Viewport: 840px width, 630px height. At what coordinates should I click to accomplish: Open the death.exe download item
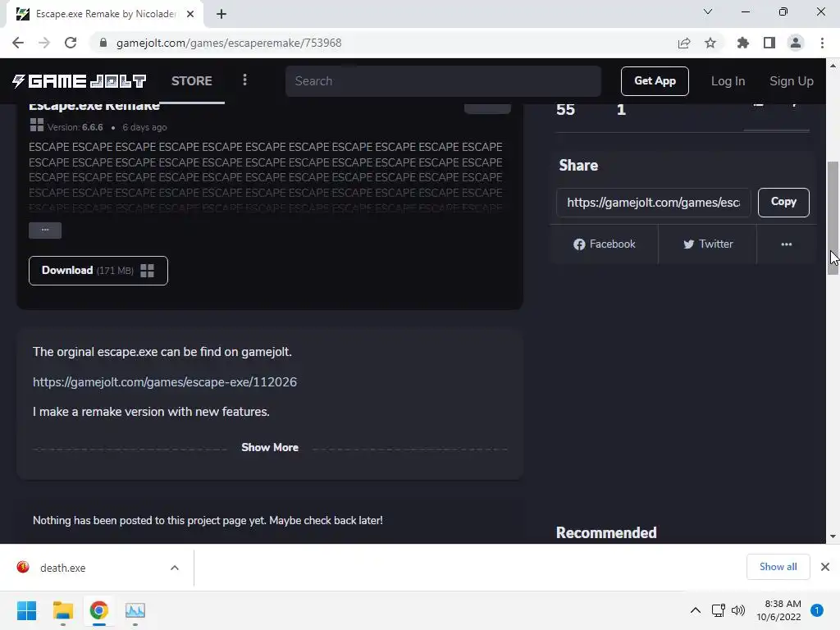tap(62, 568)
